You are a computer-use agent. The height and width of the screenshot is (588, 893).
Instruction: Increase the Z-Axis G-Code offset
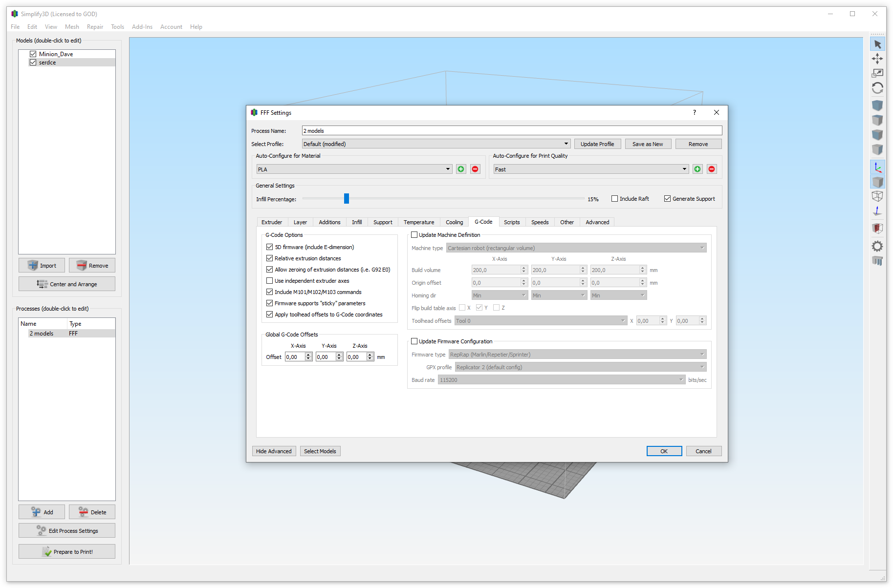point(370,355)
